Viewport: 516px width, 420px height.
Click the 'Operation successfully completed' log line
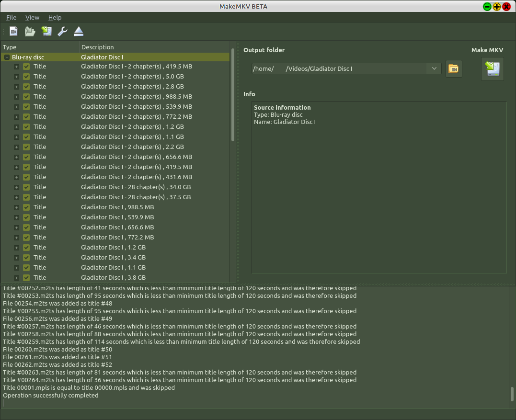51,395
